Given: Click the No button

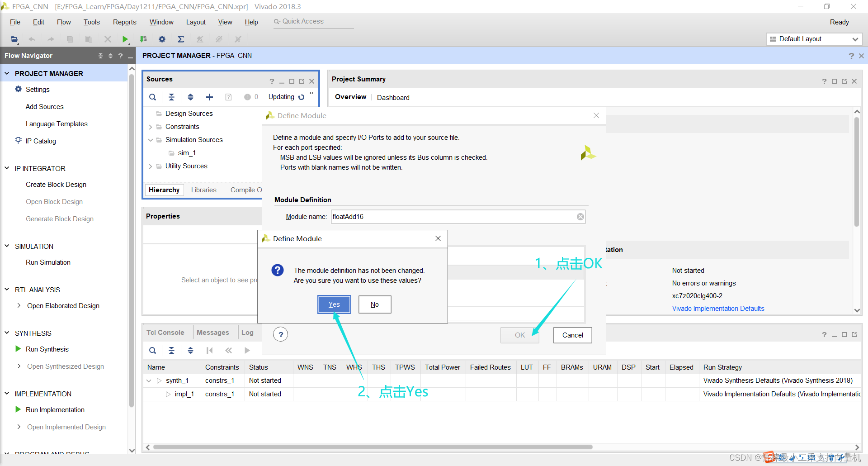Looking at the screenshot, I should (x=375, y=304).
